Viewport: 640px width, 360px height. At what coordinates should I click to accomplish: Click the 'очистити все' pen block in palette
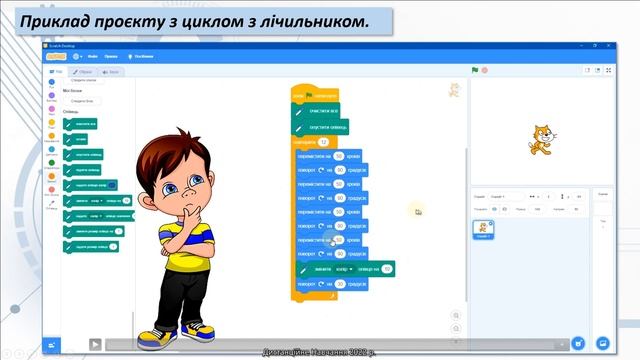(x=80, y=124)
